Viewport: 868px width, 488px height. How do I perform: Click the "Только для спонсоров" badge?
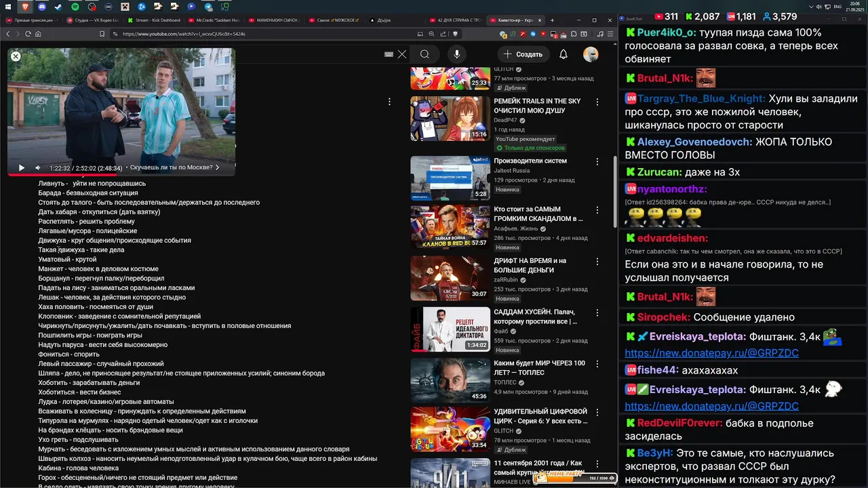530,148
